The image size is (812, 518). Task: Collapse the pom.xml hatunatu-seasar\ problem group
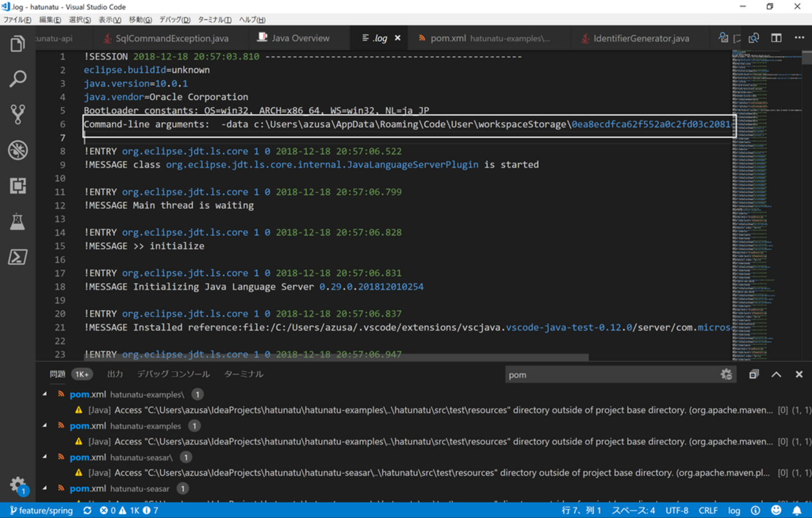point(45,457)
